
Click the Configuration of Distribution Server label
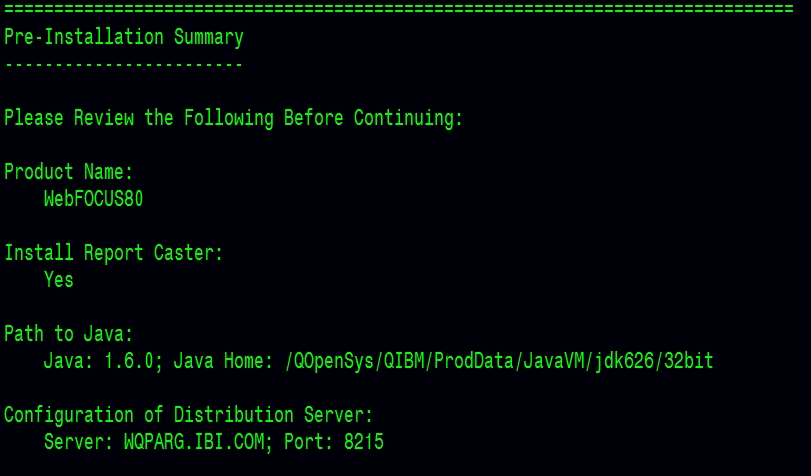click(x=188, y=415)
